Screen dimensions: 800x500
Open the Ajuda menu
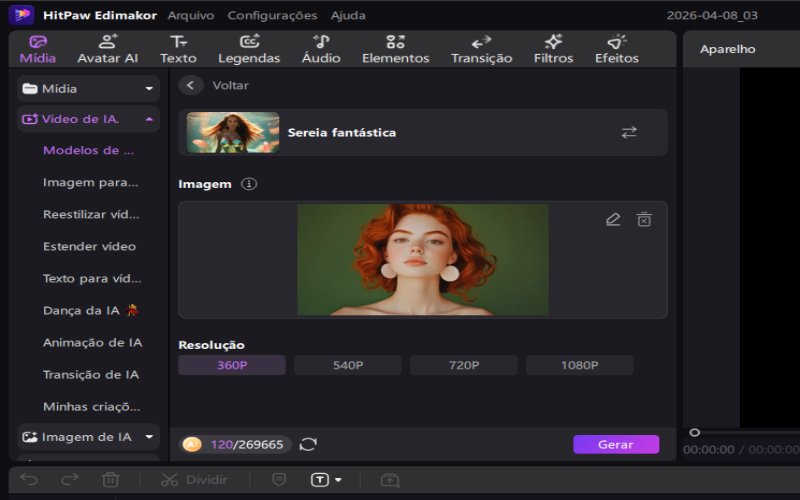point(348,15)
